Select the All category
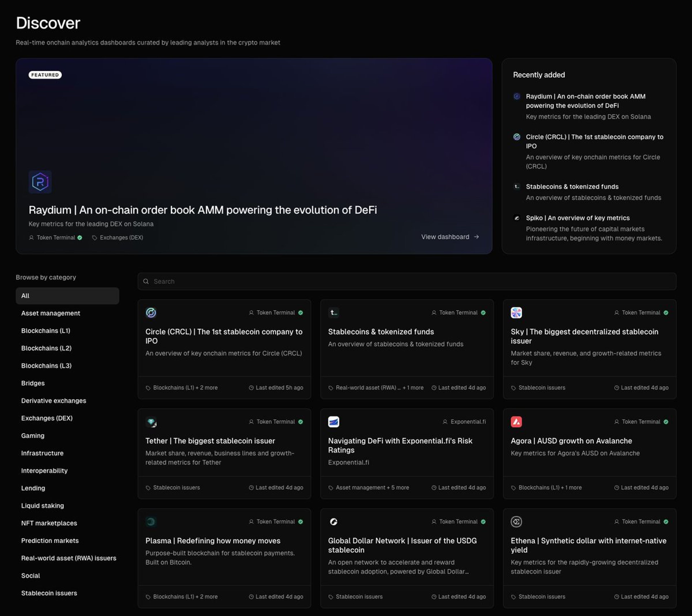 (67, 296)
